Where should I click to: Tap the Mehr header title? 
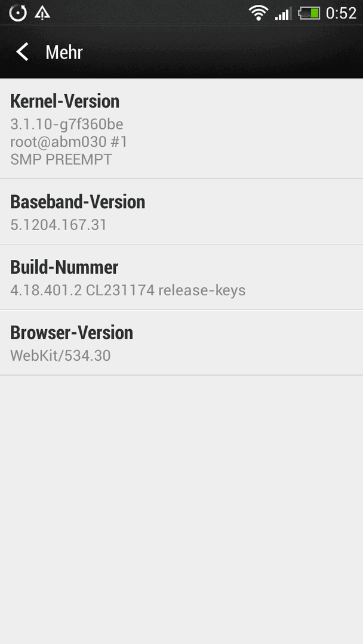tap(64, 52)
